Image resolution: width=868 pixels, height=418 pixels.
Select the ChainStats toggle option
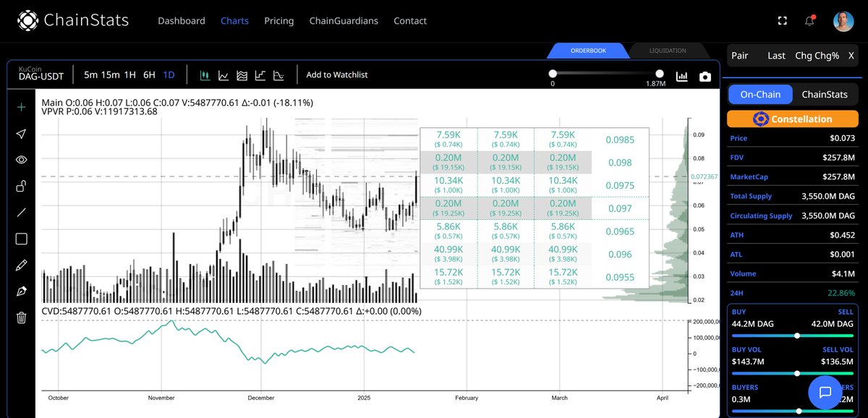point(825,95)
